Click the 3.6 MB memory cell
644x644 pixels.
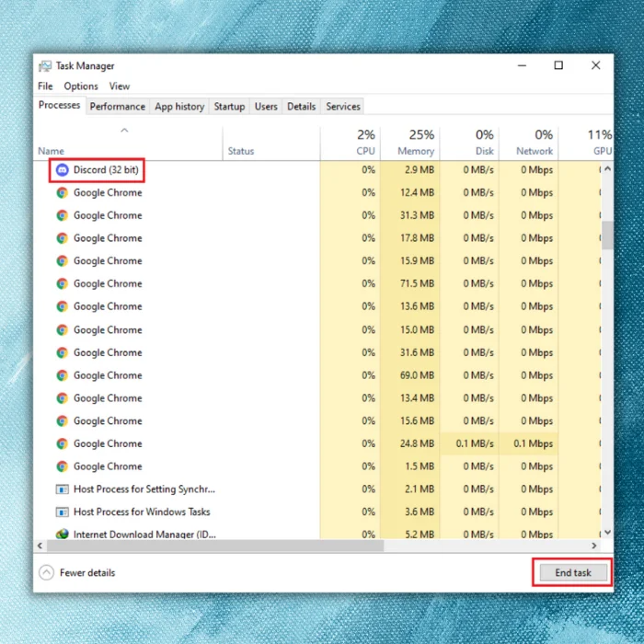pyautogui.click(x=410, y=512)
